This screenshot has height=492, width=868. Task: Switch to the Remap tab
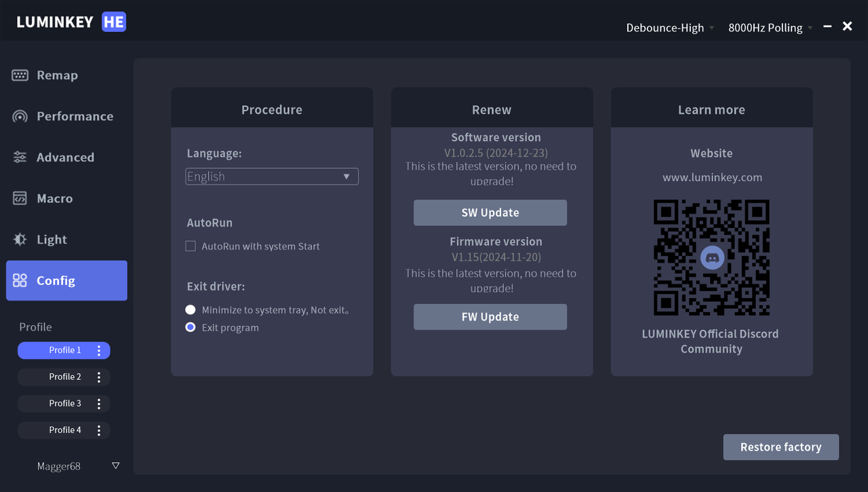66,75
